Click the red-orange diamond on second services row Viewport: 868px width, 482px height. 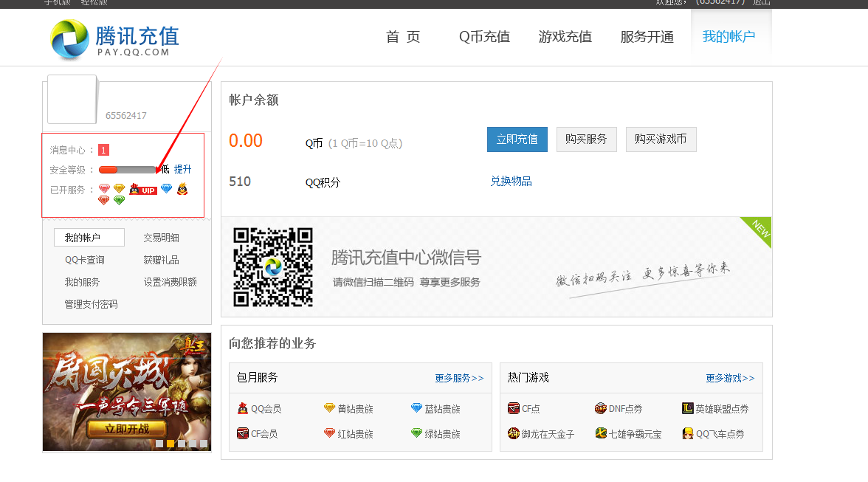pos(103,200)
